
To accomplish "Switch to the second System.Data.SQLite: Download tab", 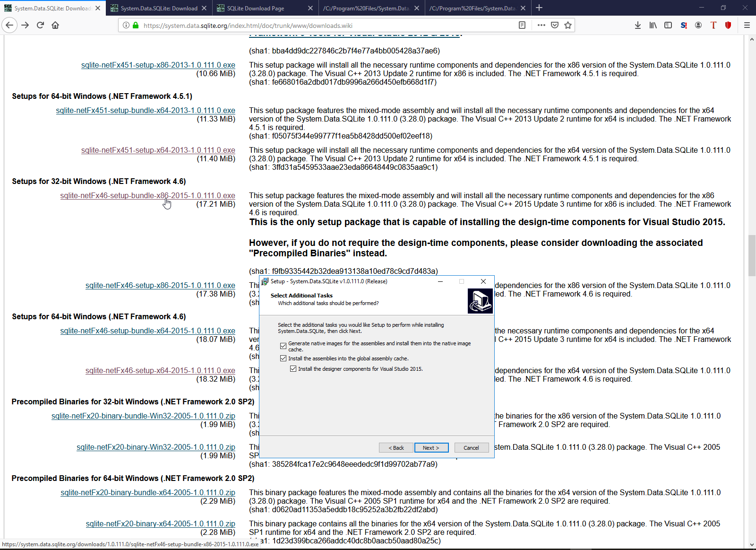I will coord(159,8).
